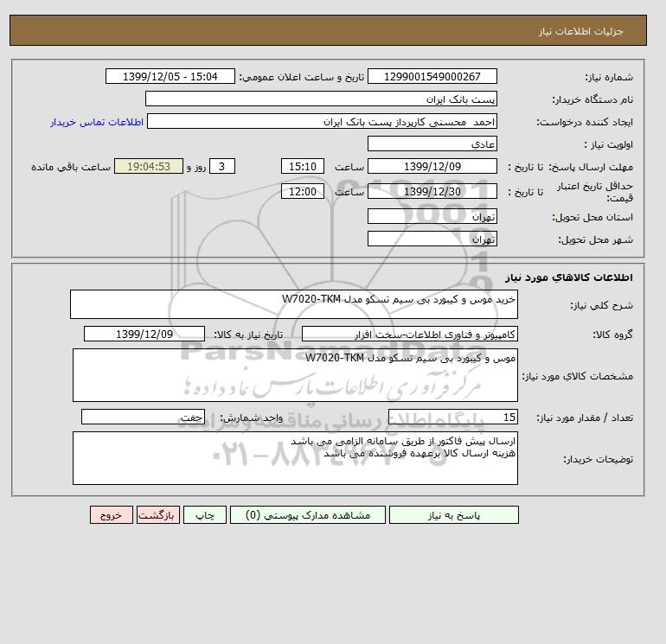Click the label شرح کلی نیاز:
This screenshot has width=666, height=644.
click(x=601, y=305)
